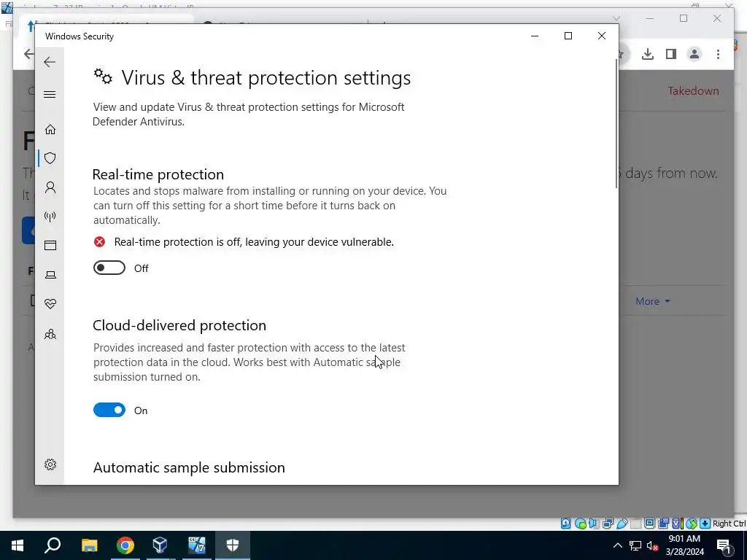This screenshot has height=560, width=747.
Task: Click VirtualBox network adapters status icon
Action: click(x=608, y=524)
